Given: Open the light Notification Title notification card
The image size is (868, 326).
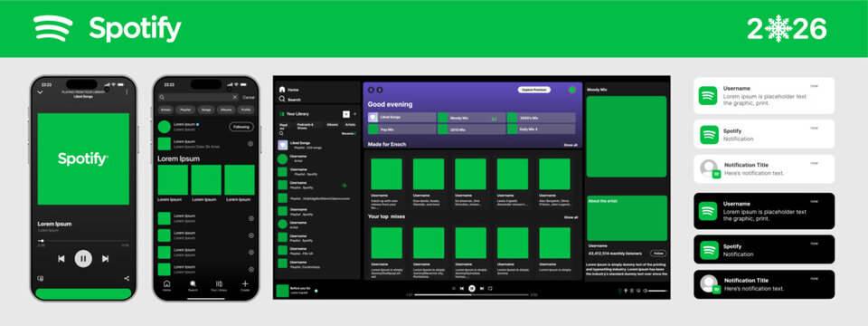Looking at the screenshot, I should coord(764,169).
